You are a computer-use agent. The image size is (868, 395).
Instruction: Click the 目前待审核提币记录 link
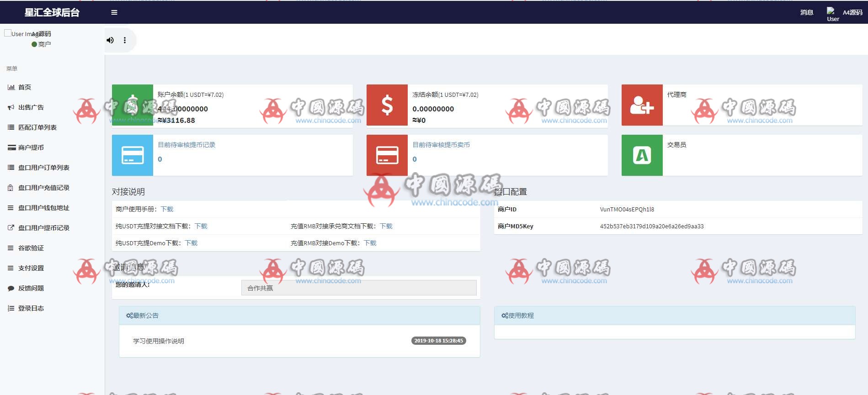[186, 145]
